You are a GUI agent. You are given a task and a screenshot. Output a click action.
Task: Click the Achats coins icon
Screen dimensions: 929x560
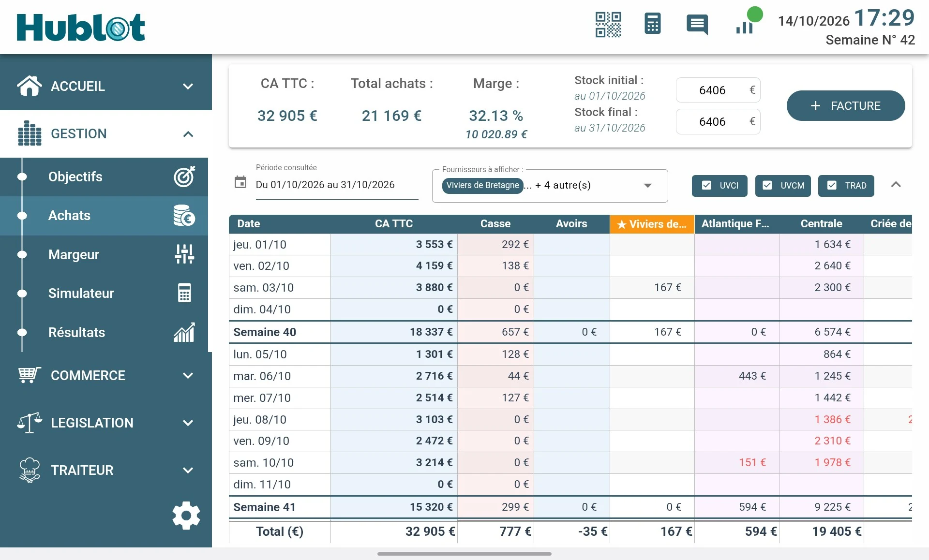[184, 215]
